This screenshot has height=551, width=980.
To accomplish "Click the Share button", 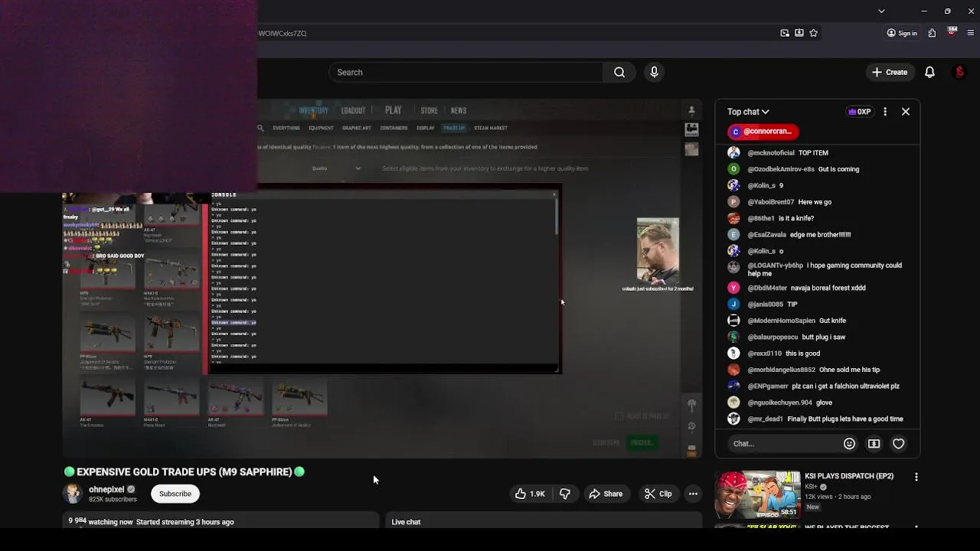I will [606, 494].
